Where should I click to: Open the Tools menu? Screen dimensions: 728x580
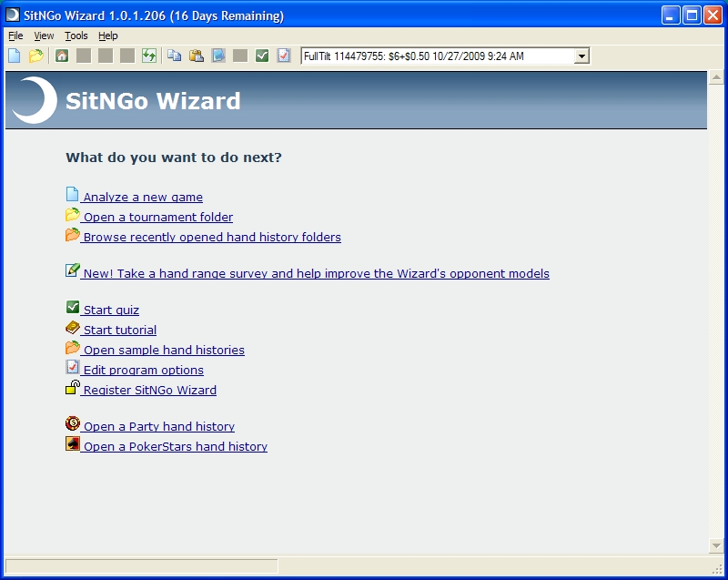pos(76,36)
